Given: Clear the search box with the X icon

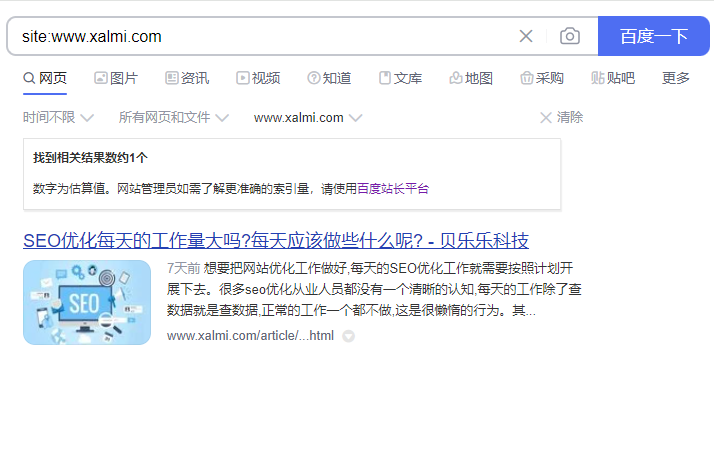Looking at the screenshot, I should click(526, 36).
